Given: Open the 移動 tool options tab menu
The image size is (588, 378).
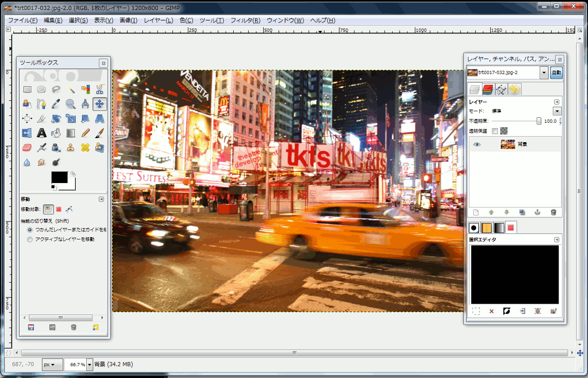Looking at the screenshot, I should (101, 199).
